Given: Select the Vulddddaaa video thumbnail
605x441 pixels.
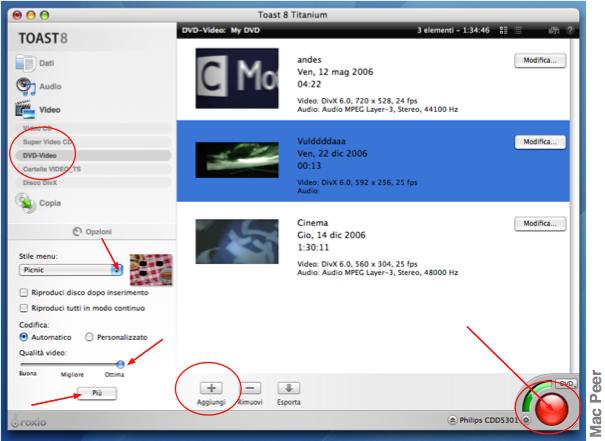Looking at the screenshot, I should tap(237, 160).
